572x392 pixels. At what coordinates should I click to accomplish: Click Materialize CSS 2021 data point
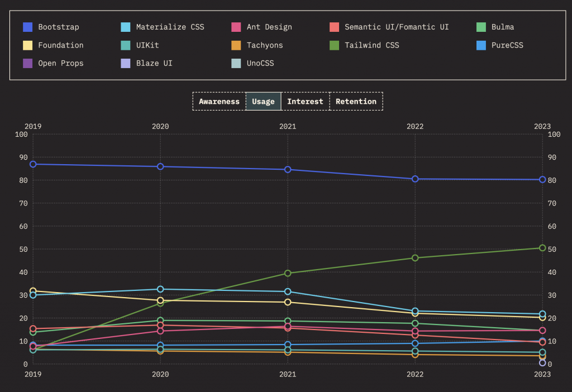[x=288, y=291]
